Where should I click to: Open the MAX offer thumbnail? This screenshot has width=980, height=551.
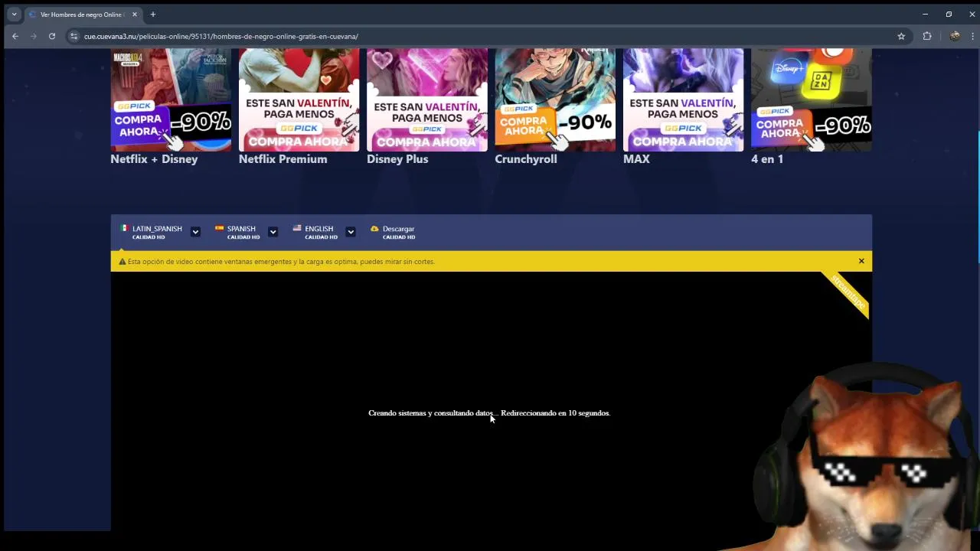(x=683, y=99)
